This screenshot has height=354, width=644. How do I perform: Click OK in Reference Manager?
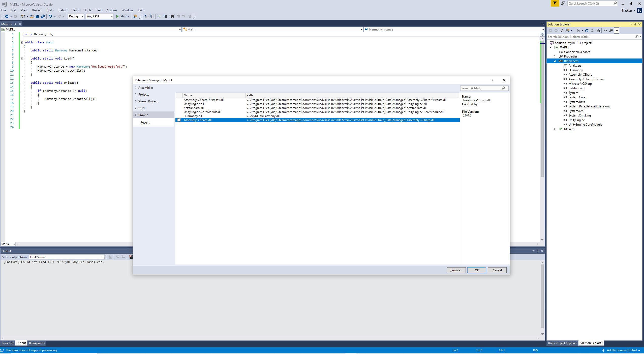coord(477,270)
